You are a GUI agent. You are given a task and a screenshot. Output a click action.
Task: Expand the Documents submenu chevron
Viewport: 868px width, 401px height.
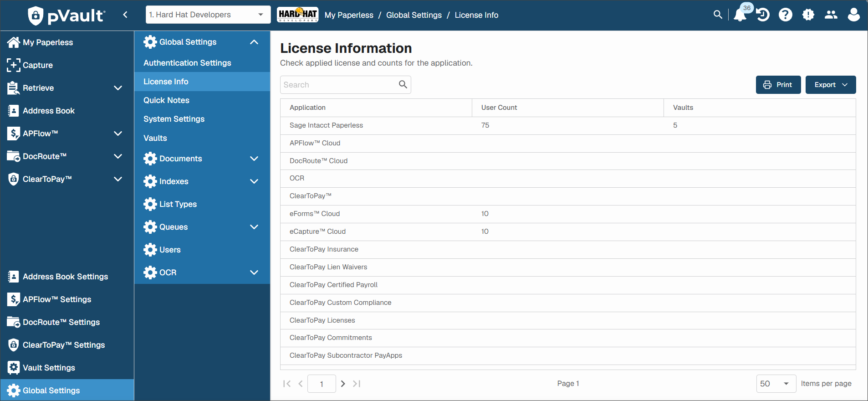pos(254,159)
